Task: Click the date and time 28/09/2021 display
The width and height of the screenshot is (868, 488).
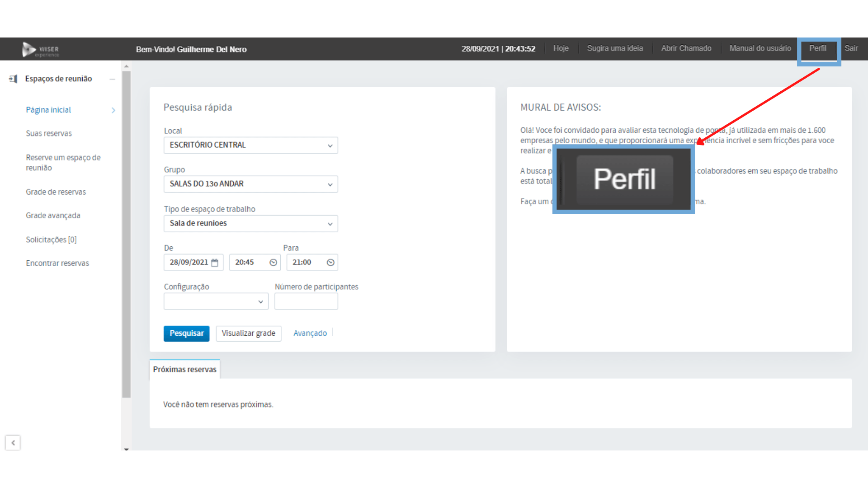Action: [498, 49]
